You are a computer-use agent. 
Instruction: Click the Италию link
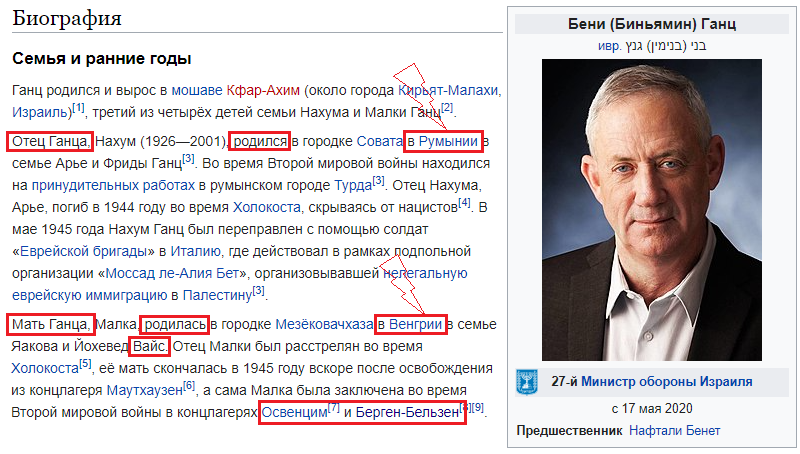pos(195,251)
